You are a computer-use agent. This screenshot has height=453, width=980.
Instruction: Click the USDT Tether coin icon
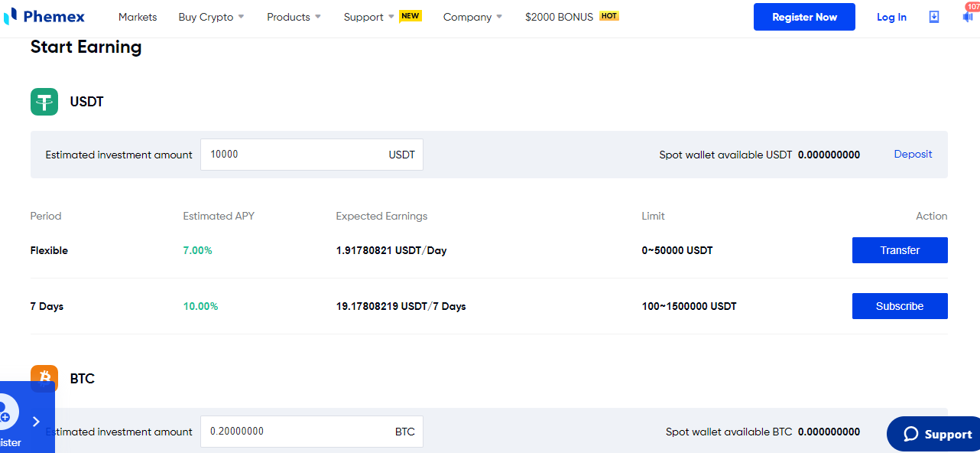[x=44, y=102]
